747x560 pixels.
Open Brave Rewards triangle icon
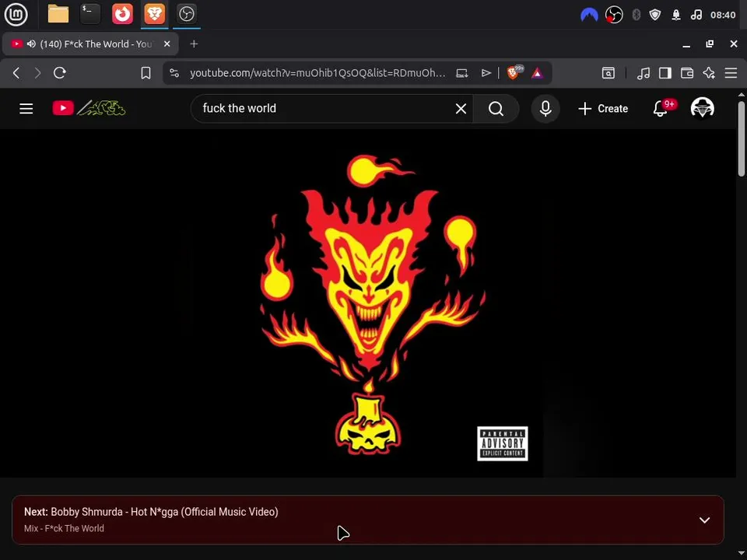point(537,73)
